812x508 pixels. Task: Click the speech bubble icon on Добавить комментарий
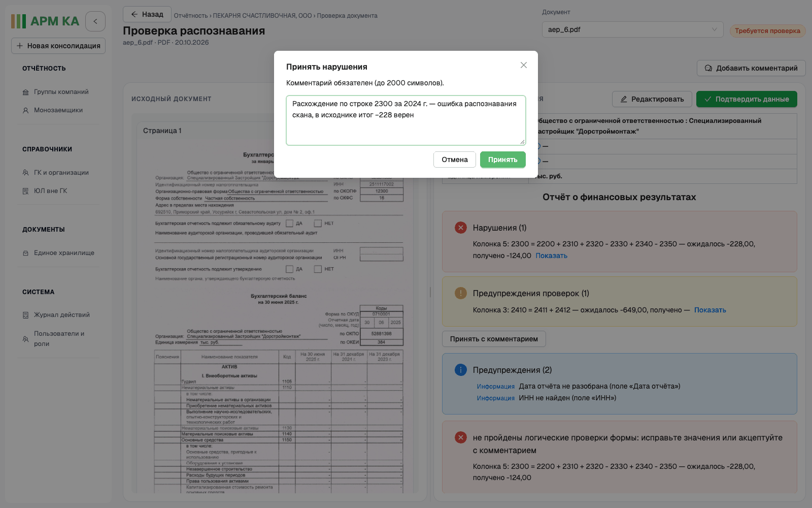[708, 68]
